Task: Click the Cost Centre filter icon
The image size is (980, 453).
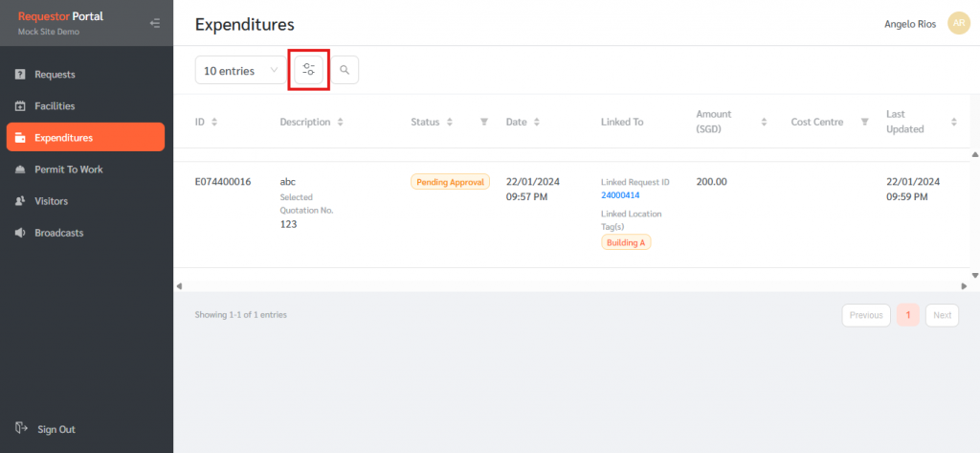Action: [x=863, y=123]
